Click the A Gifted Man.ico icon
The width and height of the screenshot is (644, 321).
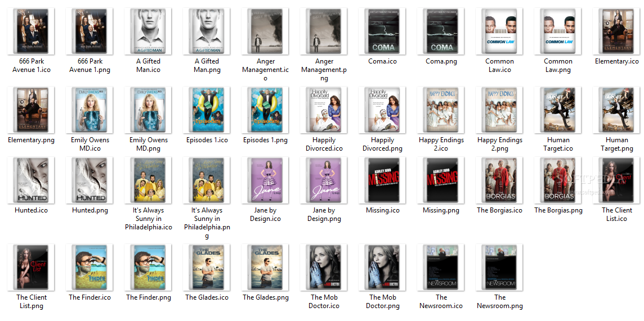pyautogui.click(x=148, y=31)
